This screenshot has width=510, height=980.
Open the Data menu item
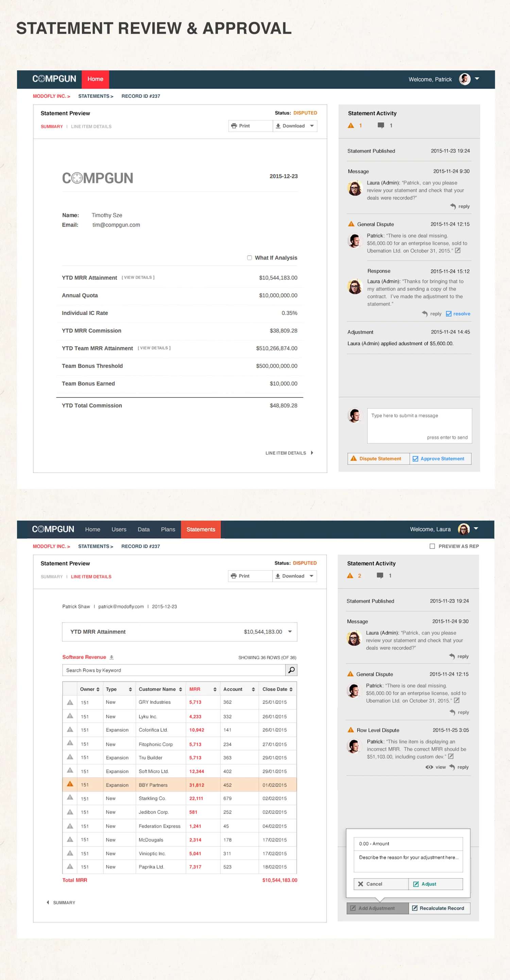(x=143, y=529)
